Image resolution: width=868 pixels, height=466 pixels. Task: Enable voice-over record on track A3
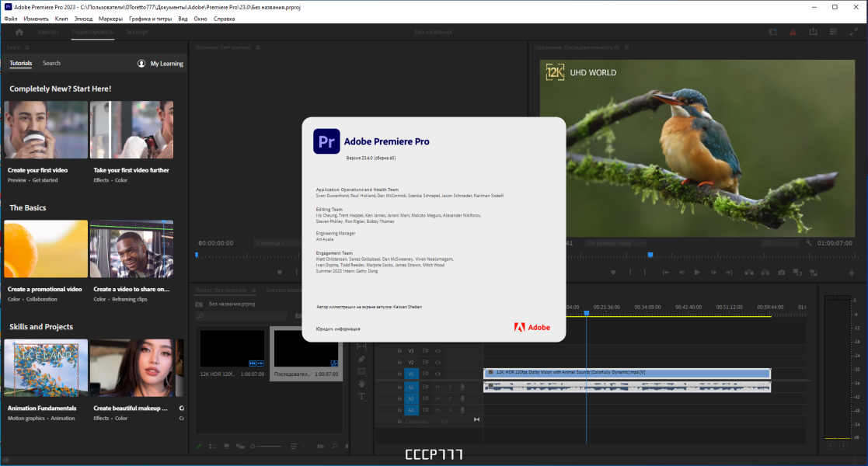coord(462,410)
